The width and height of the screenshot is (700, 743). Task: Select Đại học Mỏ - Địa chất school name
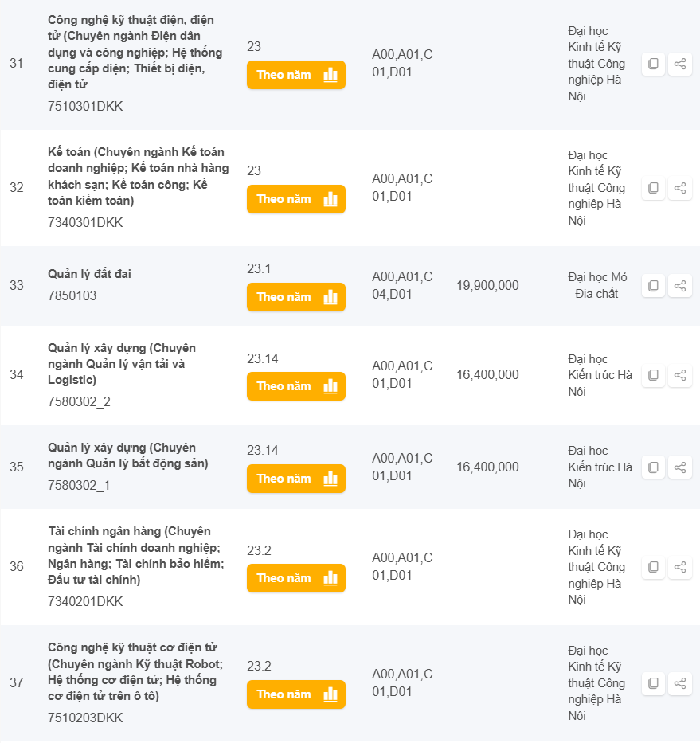pos(597,285)
